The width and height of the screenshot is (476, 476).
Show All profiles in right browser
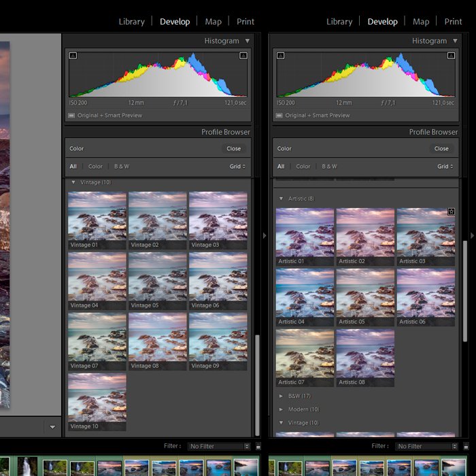281,167
